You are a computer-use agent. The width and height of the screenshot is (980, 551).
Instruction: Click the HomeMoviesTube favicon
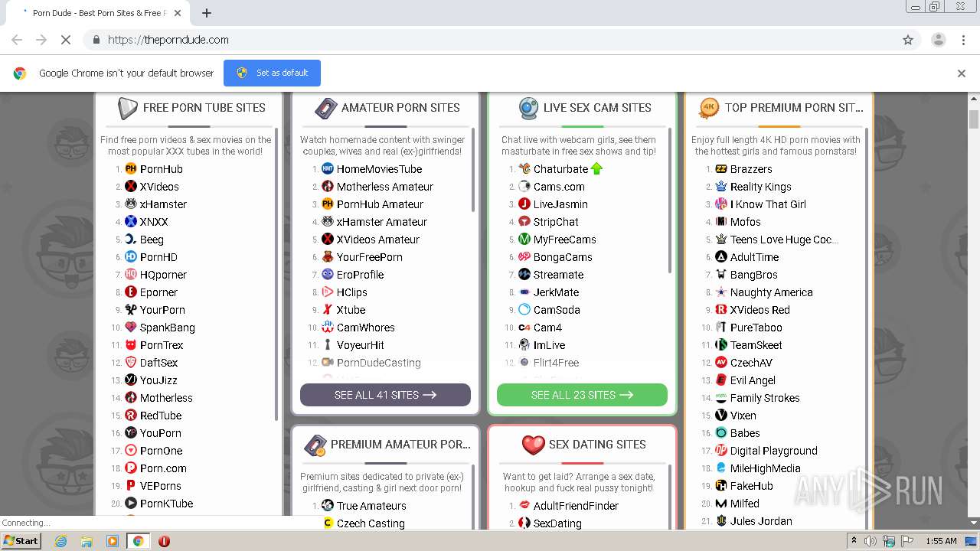328,169
